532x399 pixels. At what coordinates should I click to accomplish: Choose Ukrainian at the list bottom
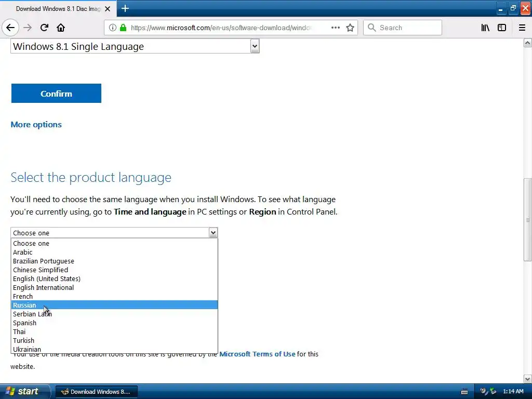[x=114, y=349]
